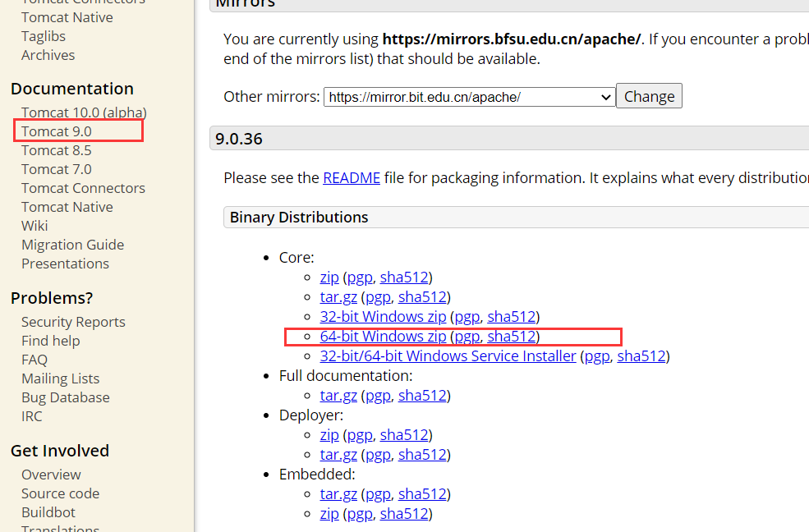Open the Bug Database
Image resolution: width=809 pixels, height=532 pixels.
[66, 397]
